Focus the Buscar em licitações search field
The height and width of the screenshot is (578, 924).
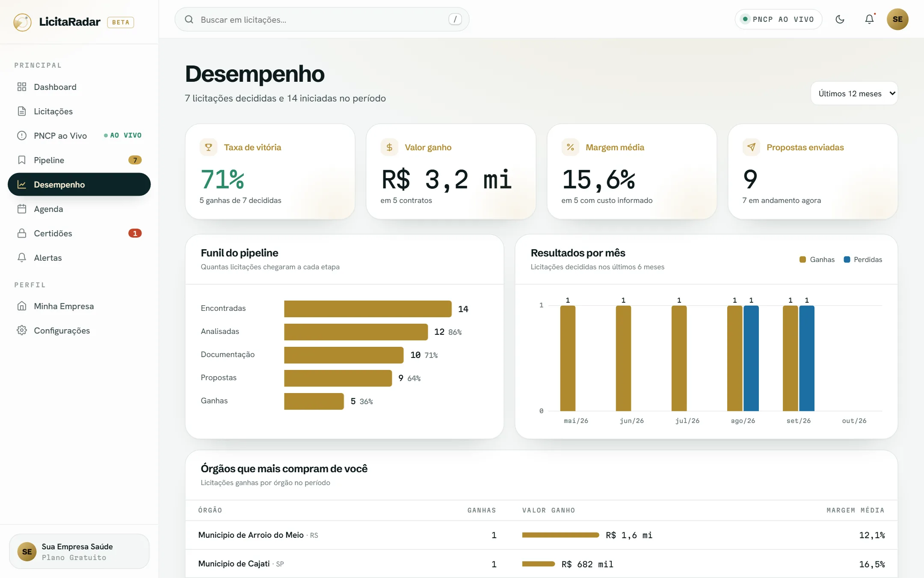coord(322,19)
